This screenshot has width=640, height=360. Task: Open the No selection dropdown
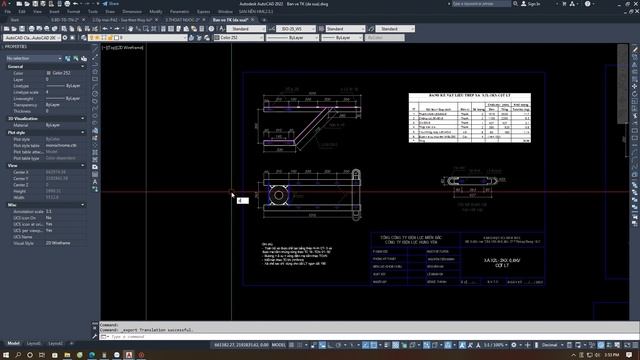click(34, 58)
